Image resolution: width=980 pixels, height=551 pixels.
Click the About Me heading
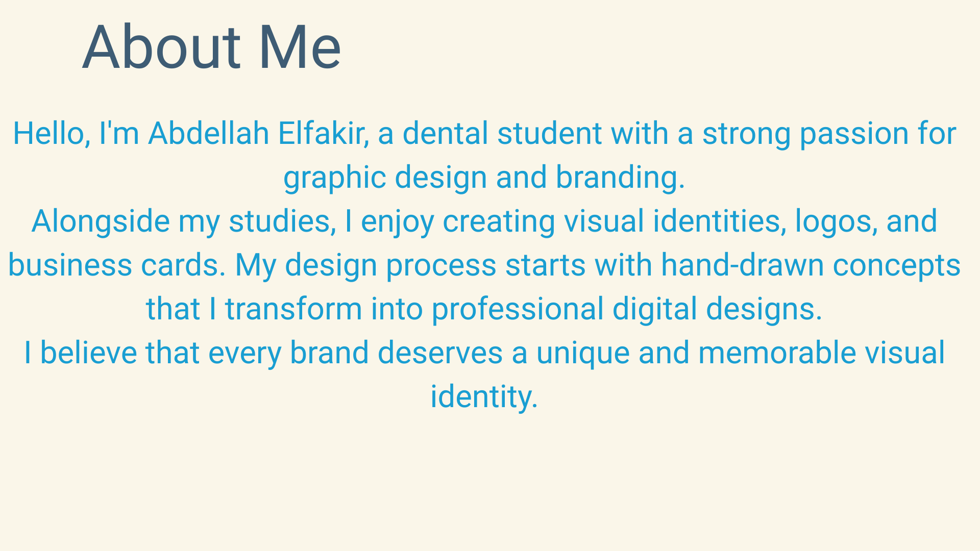click(211, 47)
